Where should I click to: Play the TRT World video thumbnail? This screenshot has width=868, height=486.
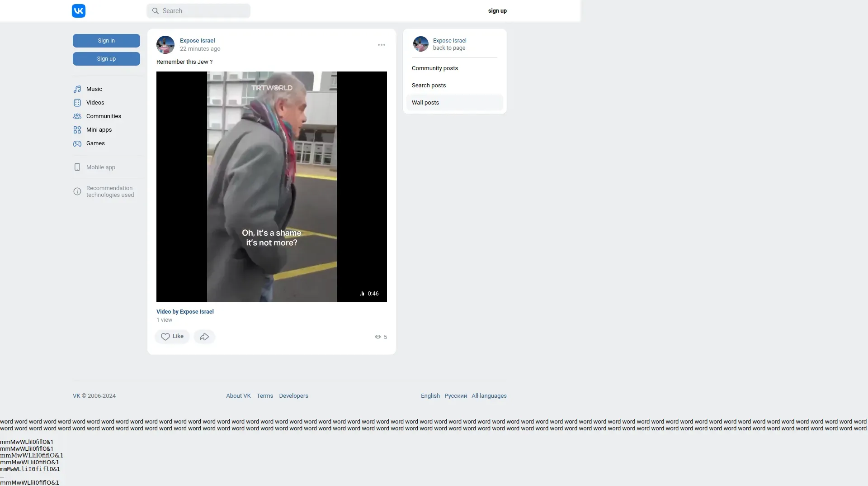(272, 187)
